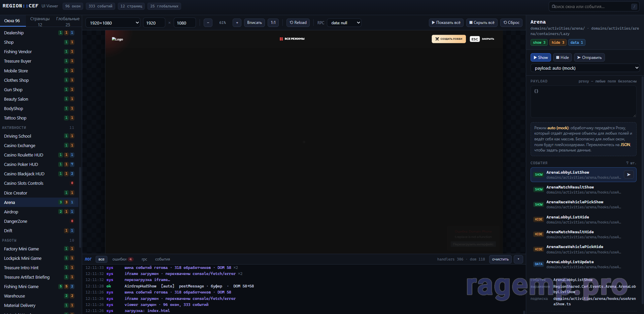The height and width of the screenshot is (314, 644).
Task: Select the ошибки log filter tab
Action: point(123,259)
